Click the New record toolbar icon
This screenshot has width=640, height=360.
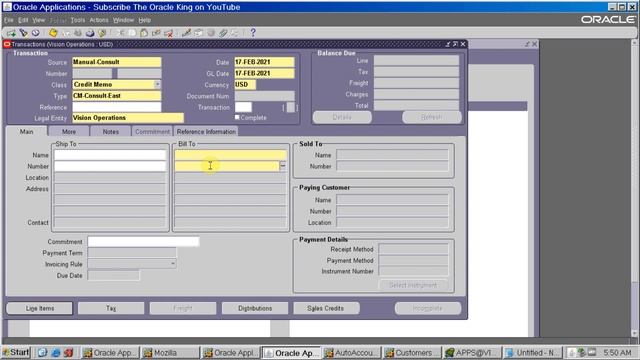click(11, 33)
